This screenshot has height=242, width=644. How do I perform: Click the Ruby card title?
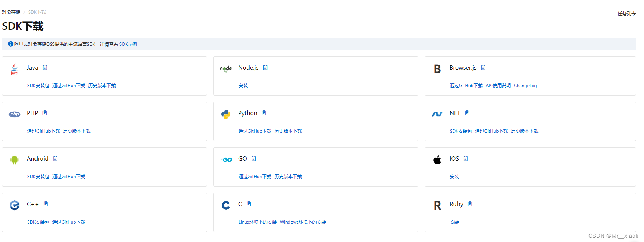[456, 204]
